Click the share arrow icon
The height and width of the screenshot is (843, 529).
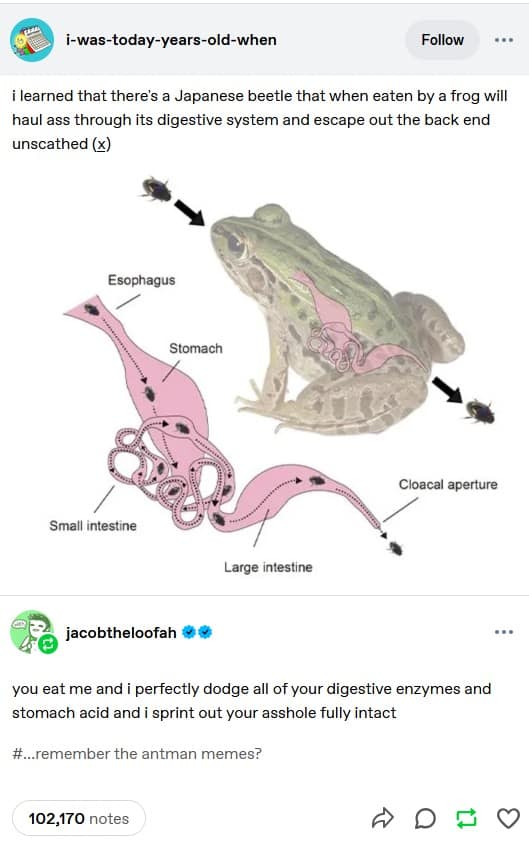[382, 818]
